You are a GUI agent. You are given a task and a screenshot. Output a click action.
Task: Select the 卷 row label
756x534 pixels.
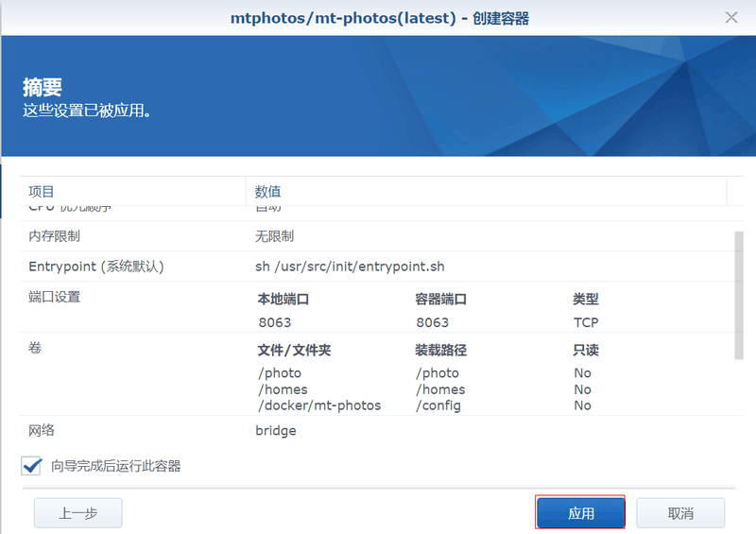coord(35,348)
